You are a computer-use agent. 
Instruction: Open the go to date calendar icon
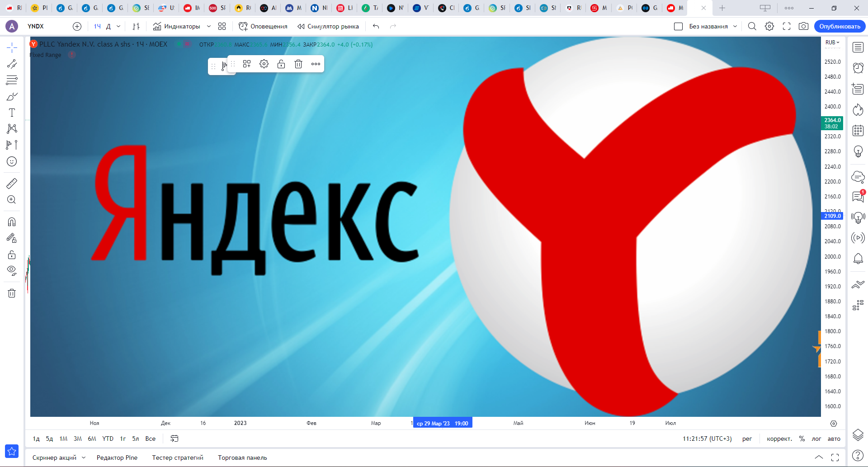174,439
